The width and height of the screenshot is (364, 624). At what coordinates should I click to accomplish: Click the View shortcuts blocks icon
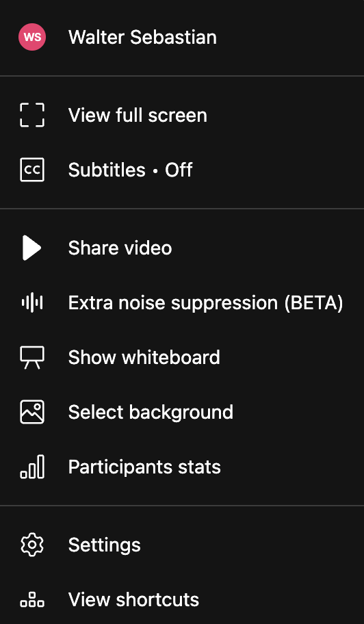click(x=32, y=599)
